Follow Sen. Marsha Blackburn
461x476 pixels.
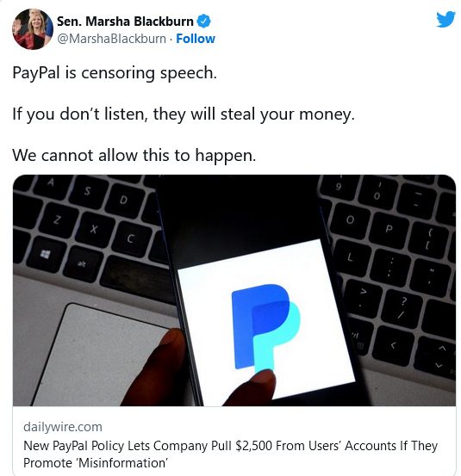[x=196, y=39]
